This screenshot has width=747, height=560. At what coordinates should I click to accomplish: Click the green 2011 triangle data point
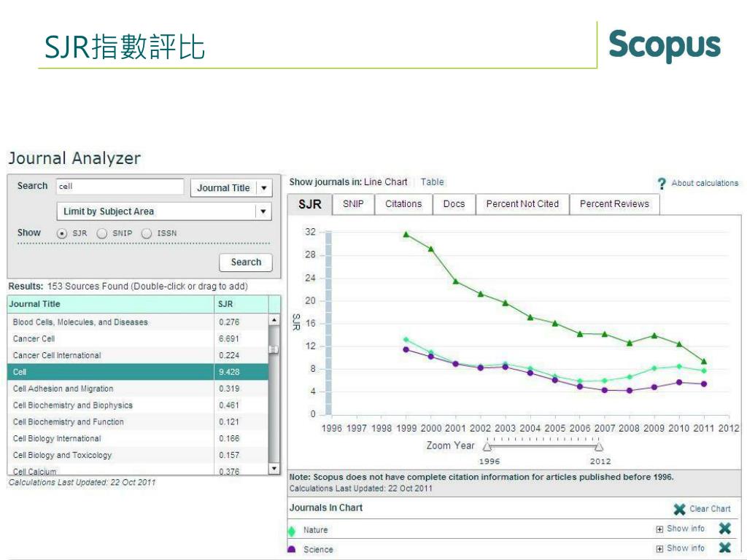click(x=704, y=362)
